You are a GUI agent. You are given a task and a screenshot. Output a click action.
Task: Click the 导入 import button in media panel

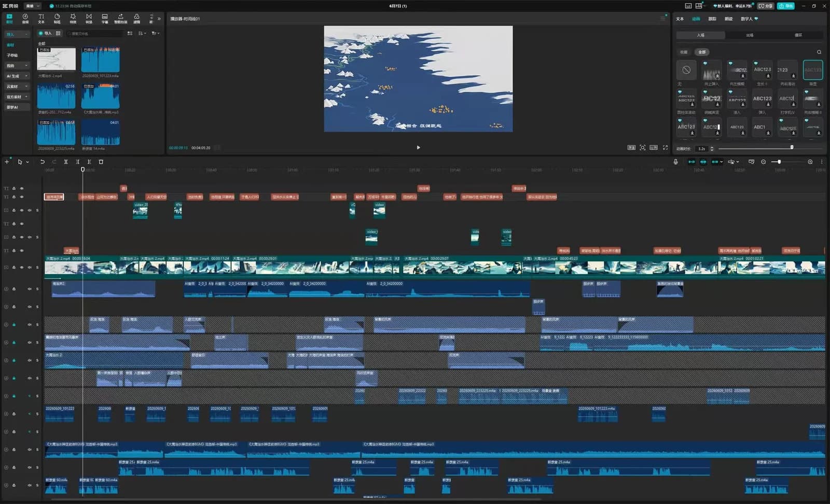click(45, 33)
